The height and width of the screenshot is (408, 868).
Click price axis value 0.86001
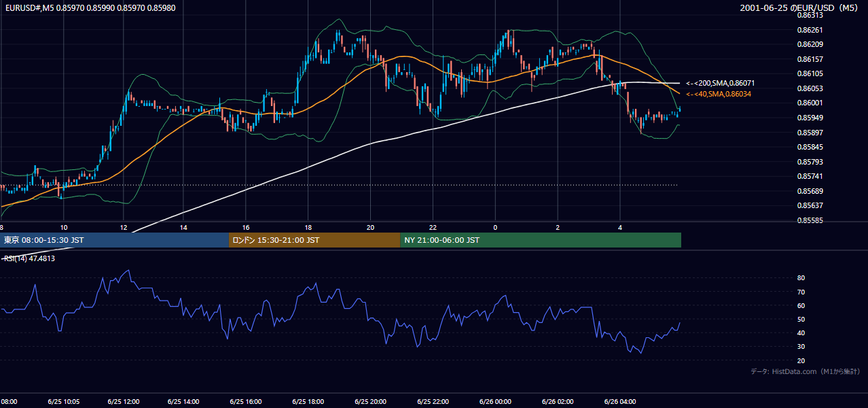(x=810, y=103)
